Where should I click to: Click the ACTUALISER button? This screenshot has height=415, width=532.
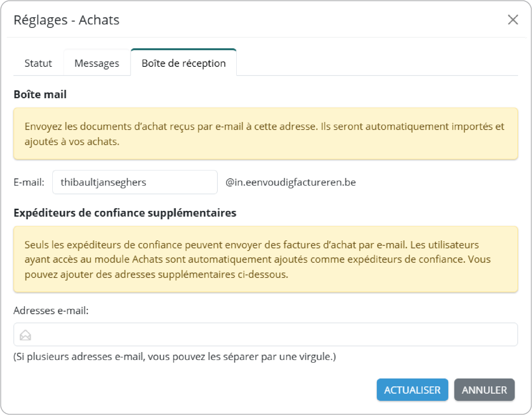click(412, 390)
